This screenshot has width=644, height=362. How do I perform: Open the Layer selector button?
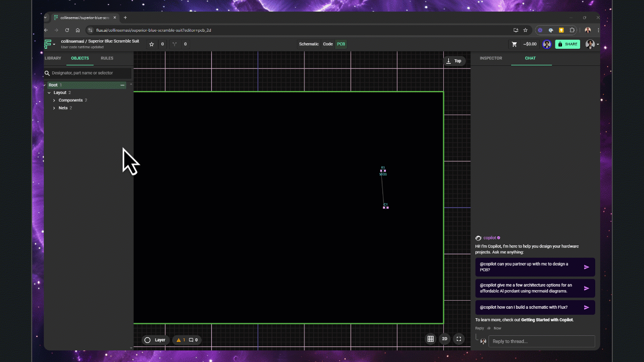pos(155,340)
